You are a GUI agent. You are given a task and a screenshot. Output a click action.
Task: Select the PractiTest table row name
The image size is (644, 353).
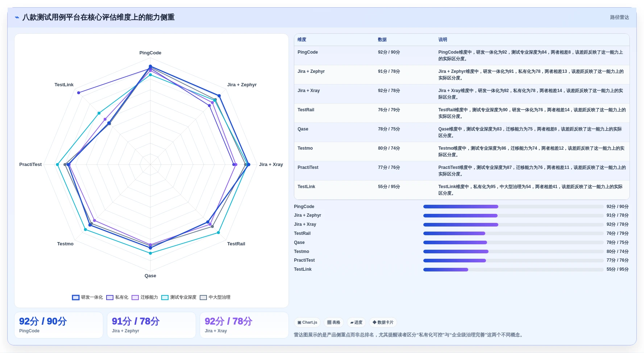click(308, 167)
